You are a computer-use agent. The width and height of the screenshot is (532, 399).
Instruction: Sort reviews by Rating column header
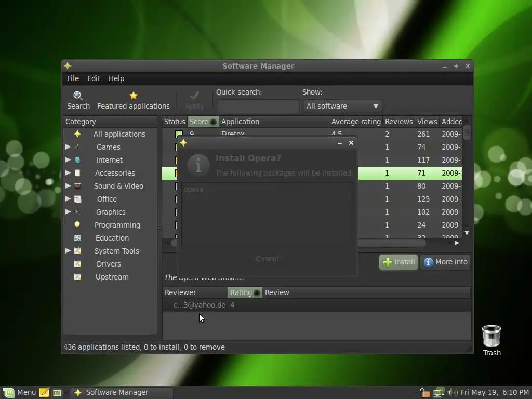pos(245,292)
